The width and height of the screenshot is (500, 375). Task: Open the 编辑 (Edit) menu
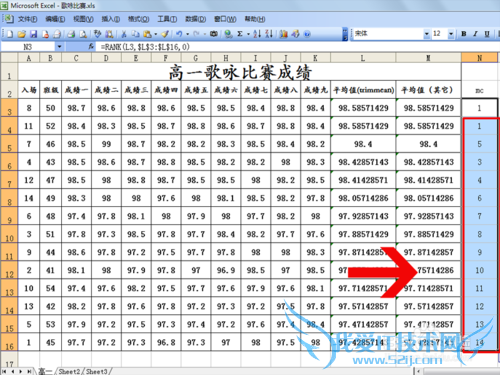point(55,19)
